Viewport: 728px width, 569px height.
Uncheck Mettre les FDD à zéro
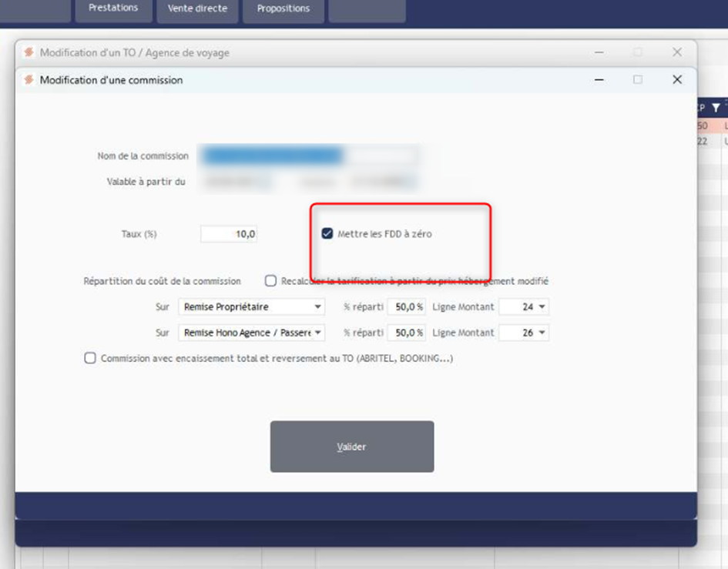tap(327, 234)
